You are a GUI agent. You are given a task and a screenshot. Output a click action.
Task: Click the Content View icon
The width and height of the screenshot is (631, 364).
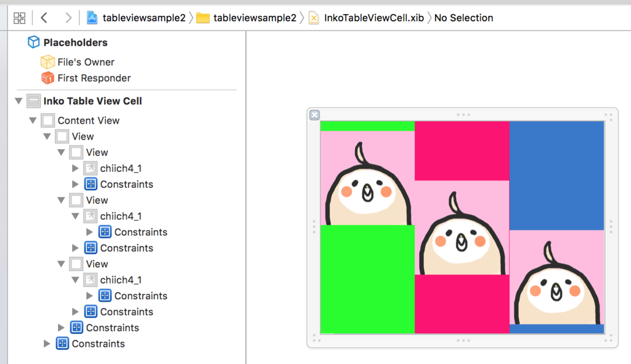47,120
